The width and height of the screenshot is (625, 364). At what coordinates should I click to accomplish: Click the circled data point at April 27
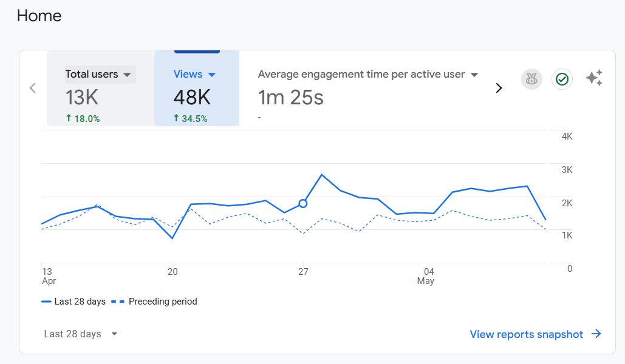click(x=303, y=203)
